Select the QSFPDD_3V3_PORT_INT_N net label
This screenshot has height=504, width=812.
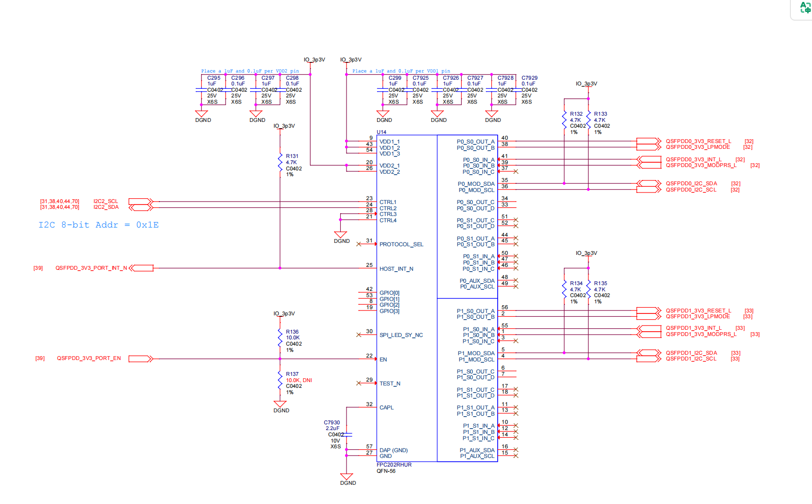pyautogui.click(x=91, y=268)
